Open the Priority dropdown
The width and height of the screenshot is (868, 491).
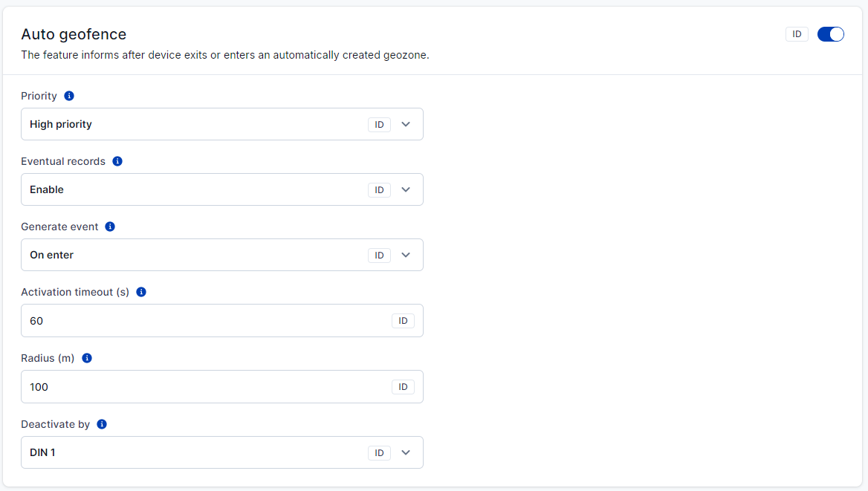(406, 124)
